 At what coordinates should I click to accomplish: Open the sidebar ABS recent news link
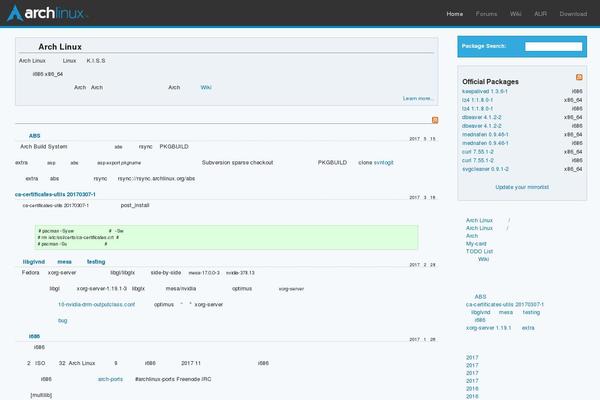[x=480, y=297]
